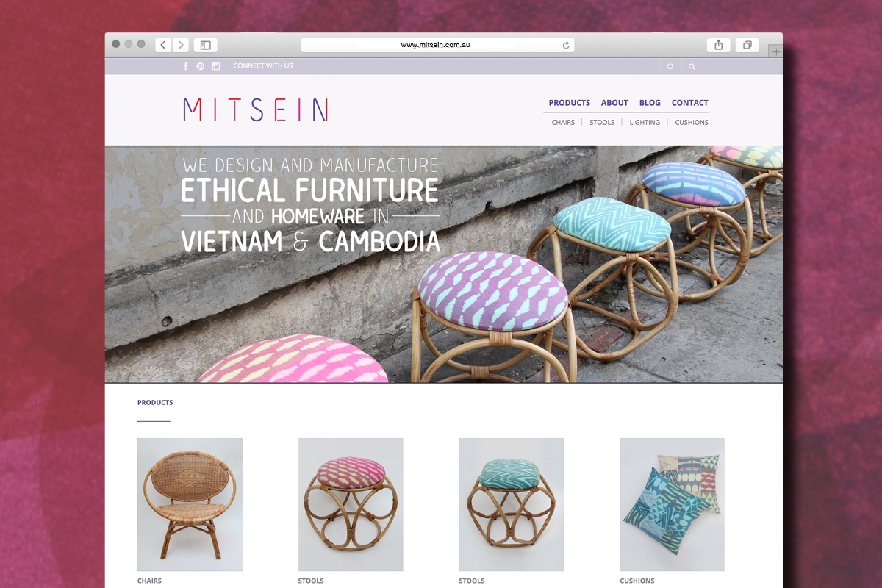882x588 pixels.
Task: Add a new tab with plus button
Action: click(x=776, y=51)
